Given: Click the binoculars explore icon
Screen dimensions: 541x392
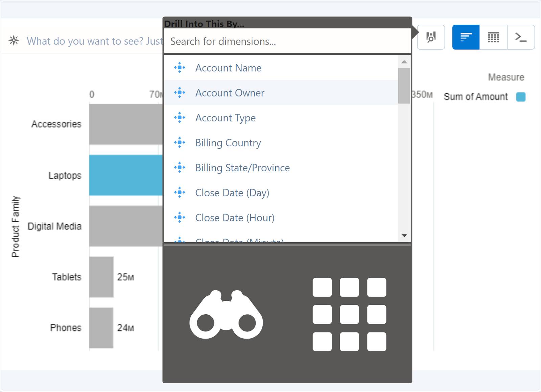Looking at the screenshot, I should [x=226, y=314].
